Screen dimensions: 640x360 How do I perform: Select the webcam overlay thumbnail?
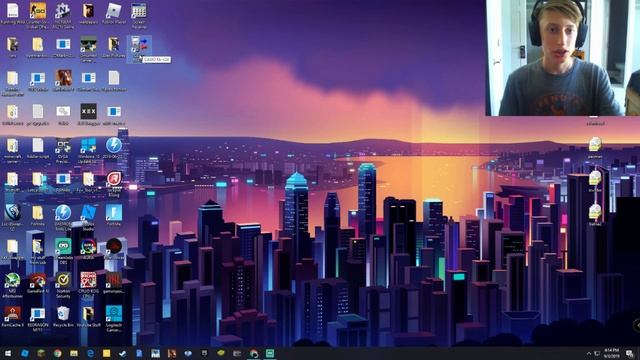tap(563, 58)
